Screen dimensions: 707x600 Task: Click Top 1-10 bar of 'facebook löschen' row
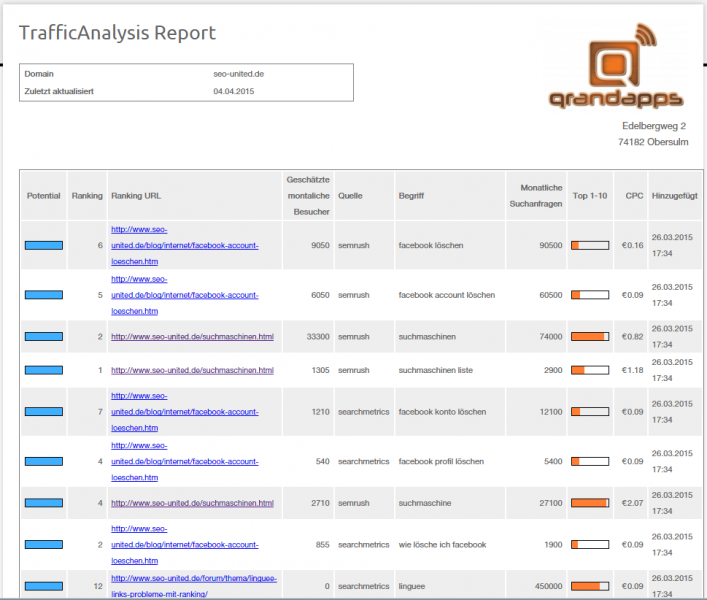(x=590, y=245)
